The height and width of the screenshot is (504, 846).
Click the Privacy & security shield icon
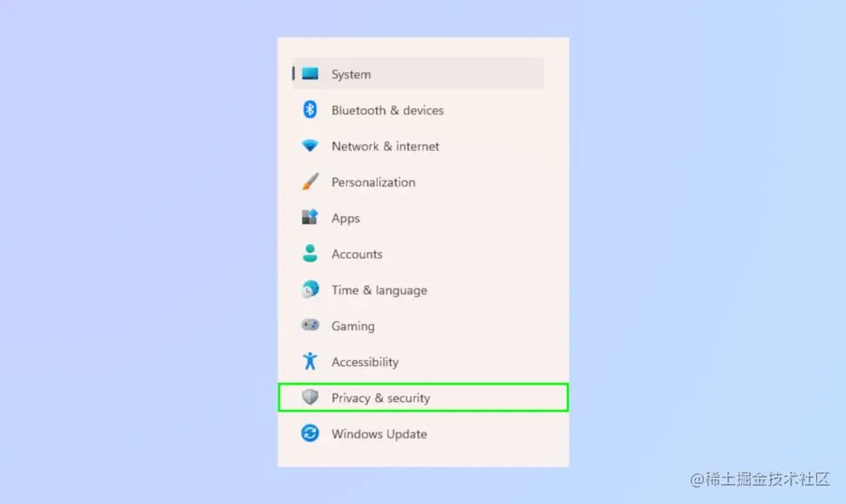coord(310,397)
